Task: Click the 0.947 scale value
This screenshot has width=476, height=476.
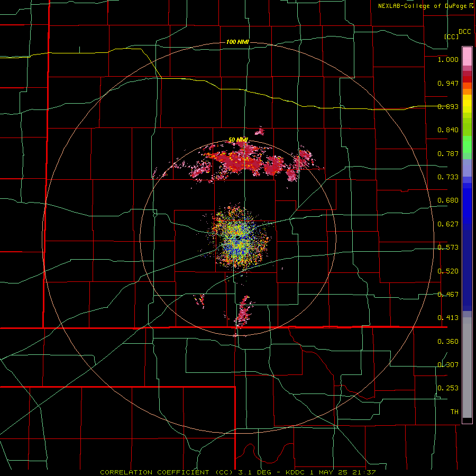Action: point(448,83)
